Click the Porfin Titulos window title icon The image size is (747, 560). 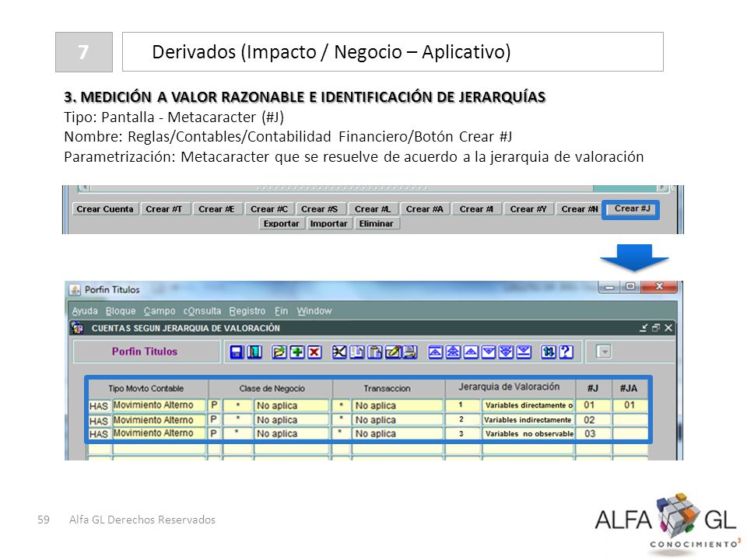(x=75, y=289)
